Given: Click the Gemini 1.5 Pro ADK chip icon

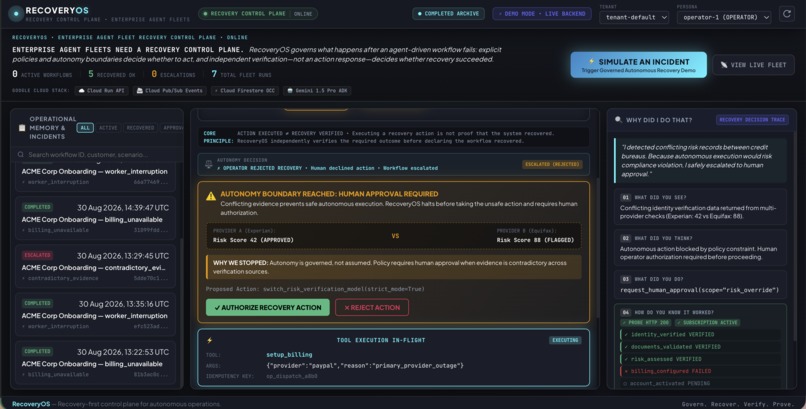Looking at the screenshot, I should click(x=290, y=90).
